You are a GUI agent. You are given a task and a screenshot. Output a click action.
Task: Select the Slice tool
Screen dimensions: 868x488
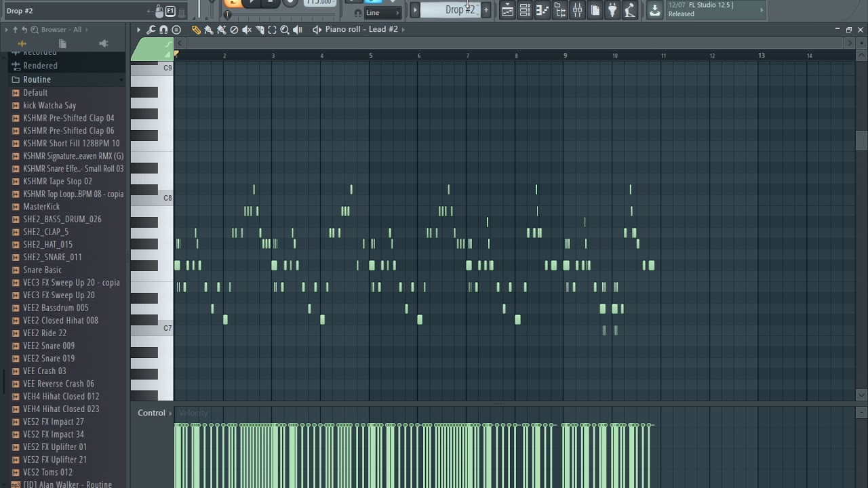coord(260,30)
